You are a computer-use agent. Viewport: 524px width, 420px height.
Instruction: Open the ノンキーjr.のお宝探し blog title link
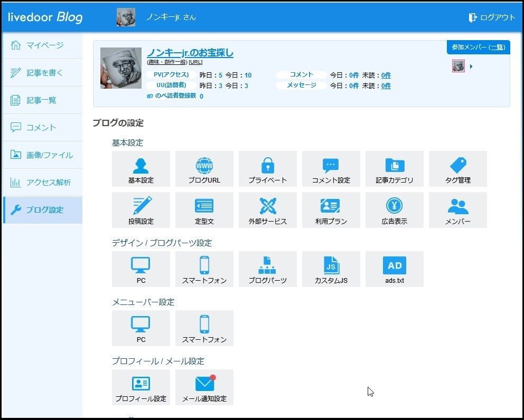(x=190, y=52)
